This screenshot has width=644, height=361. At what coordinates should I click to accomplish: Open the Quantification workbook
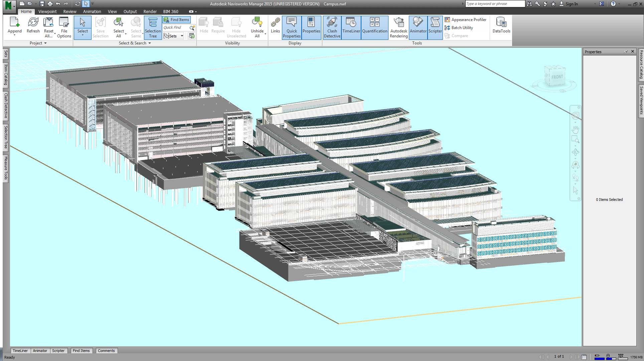tap(374, 27)
